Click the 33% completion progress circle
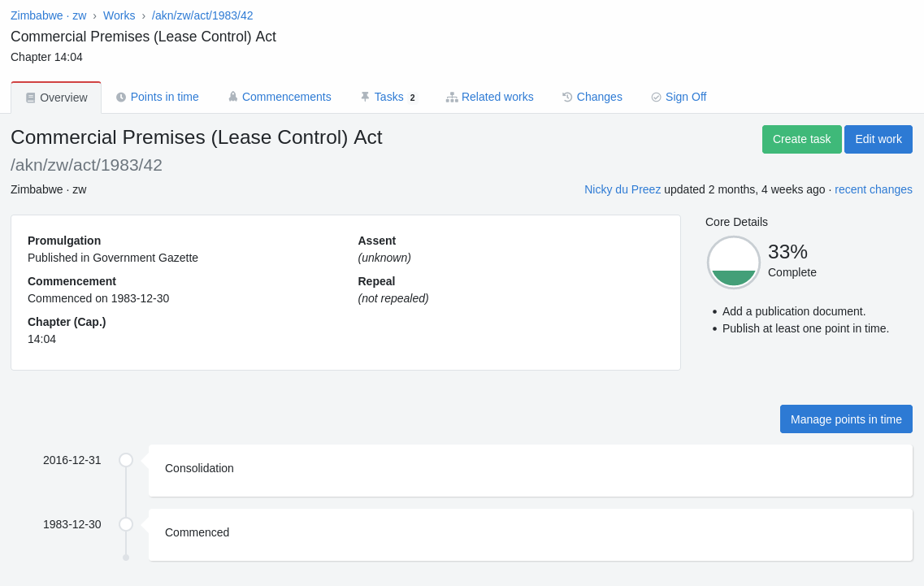The height and width of the screenshot is (586, 924). tap(734, 263)
